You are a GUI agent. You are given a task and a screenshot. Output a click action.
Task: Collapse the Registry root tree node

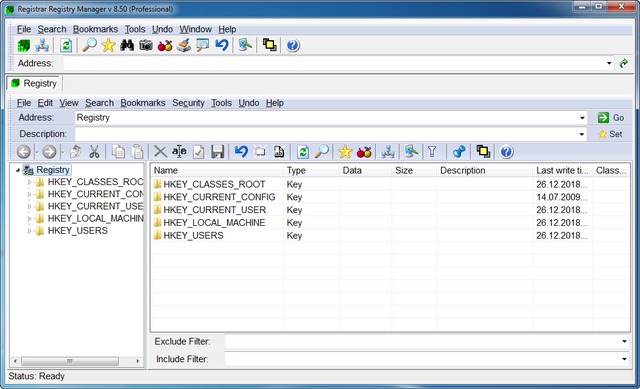(x=18, y=170)
